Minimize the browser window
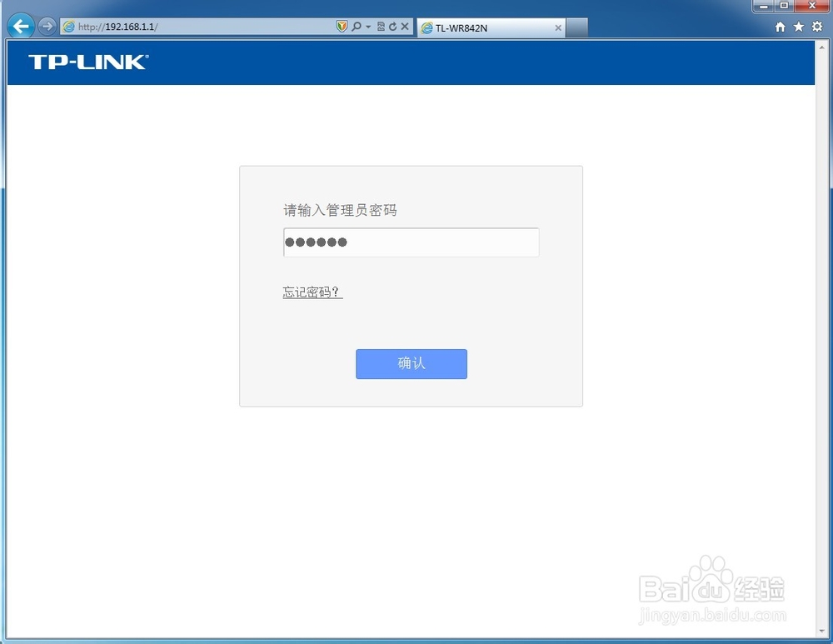 coord(764,6)
